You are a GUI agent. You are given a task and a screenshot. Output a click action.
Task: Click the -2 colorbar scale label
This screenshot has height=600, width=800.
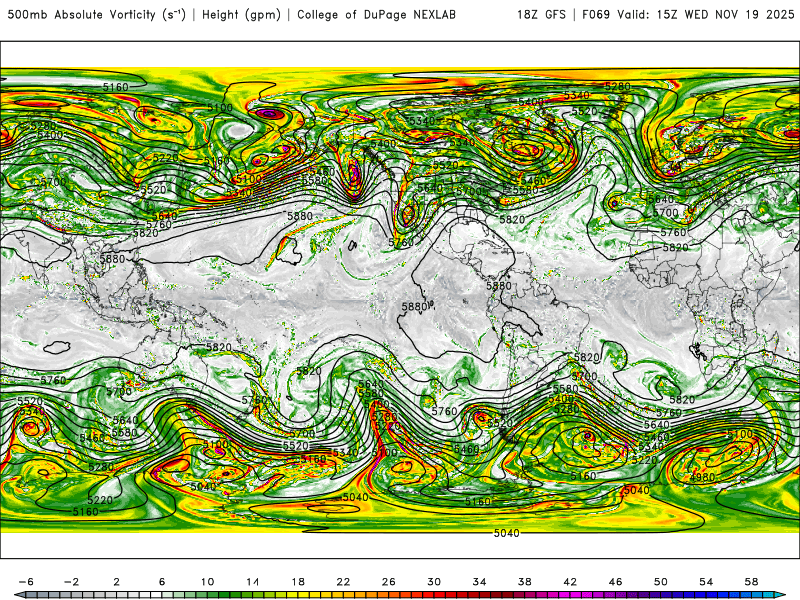tap(71, 582)
